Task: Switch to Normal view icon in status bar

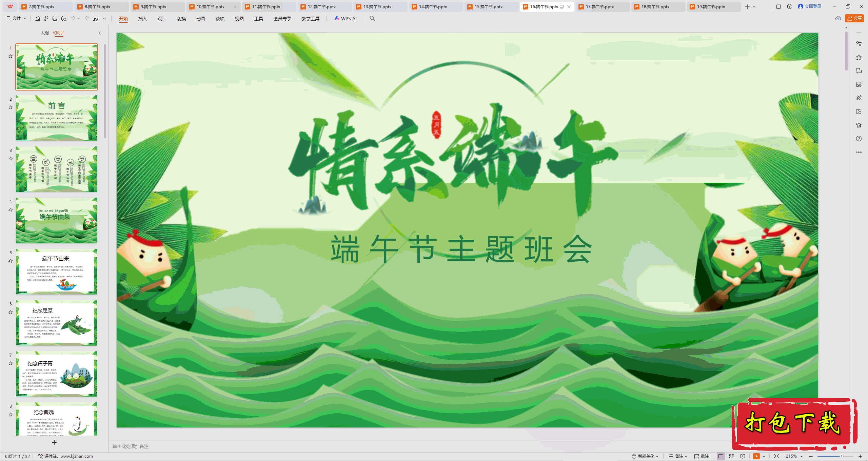Action: click(x=721, y=456)
